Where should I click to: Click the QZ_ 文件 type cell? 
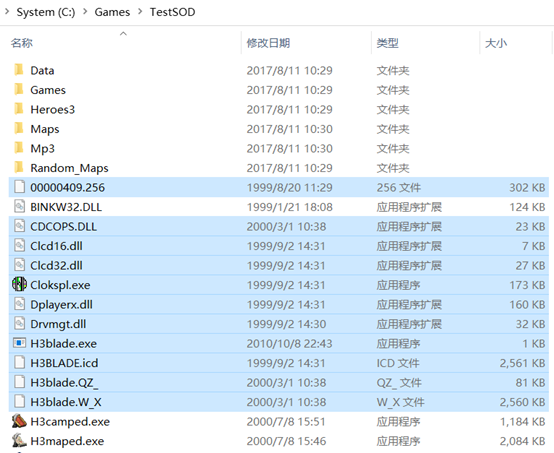pyautogui.click(x=399, y=382)
